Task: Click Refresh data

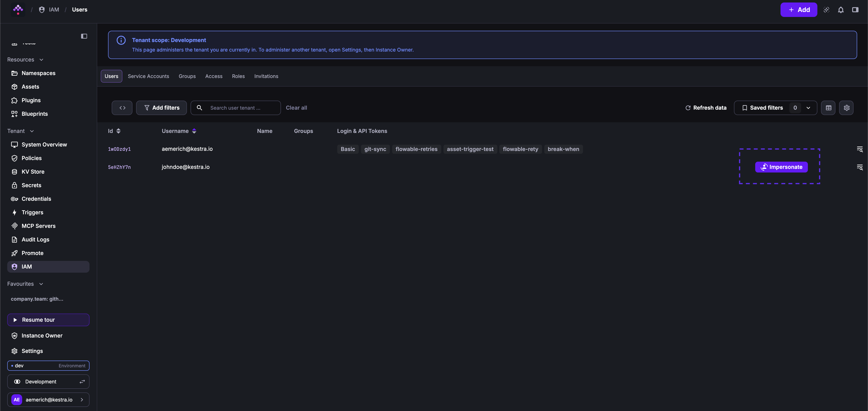Action: coord(705,108)
